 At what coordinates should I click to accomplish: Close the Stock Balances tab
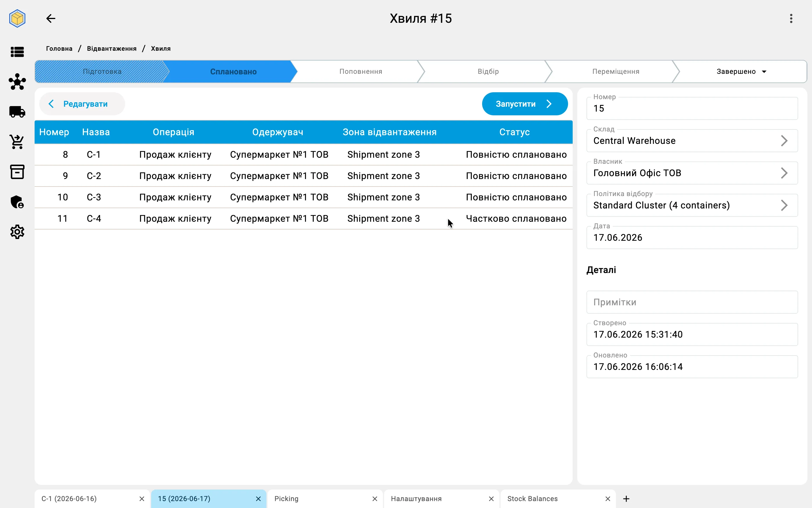[x=607, y=498]
